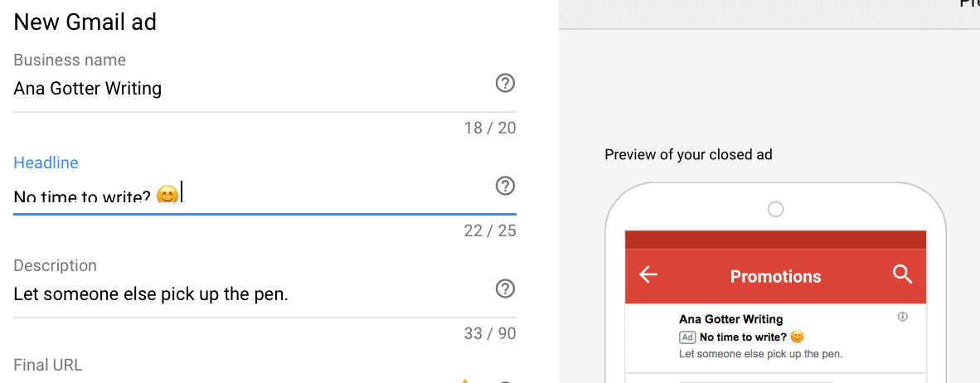Click smiley emoji in Headline field

[x=167, y=194]
